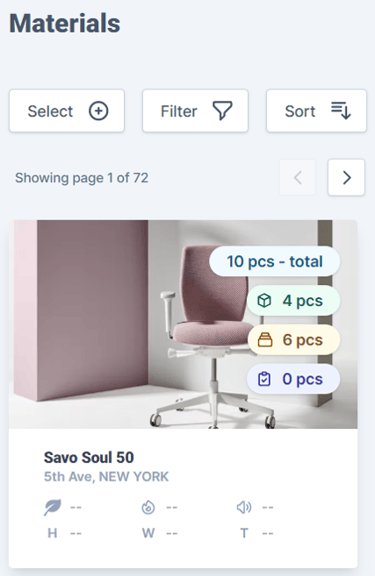Click the Select button label

point(50,111)
